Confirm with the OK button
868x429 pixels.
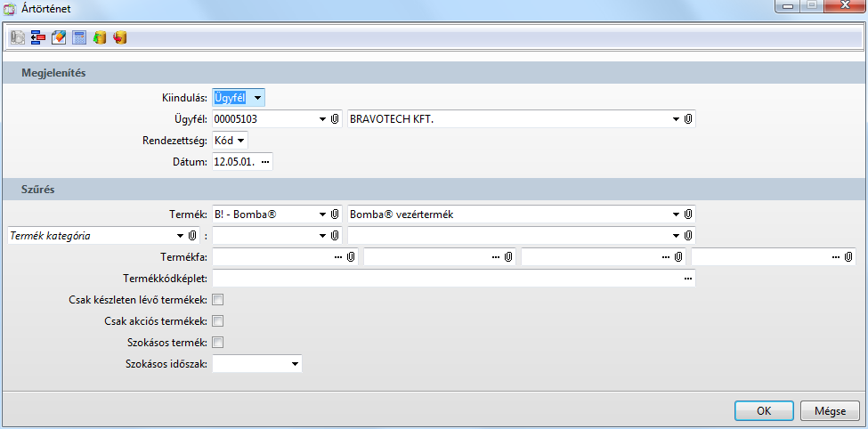(764, 411)
